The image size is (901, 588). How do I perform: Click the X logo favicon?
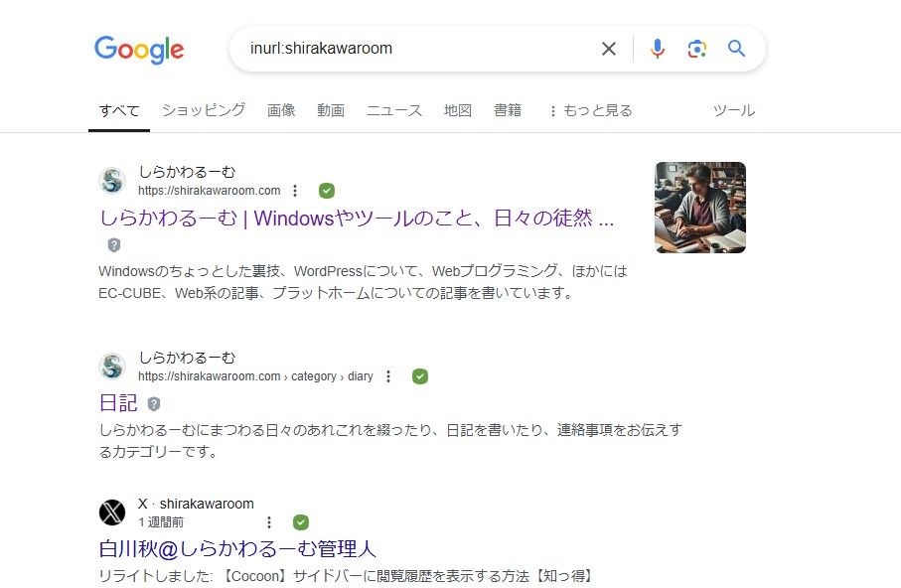[112, 513]
